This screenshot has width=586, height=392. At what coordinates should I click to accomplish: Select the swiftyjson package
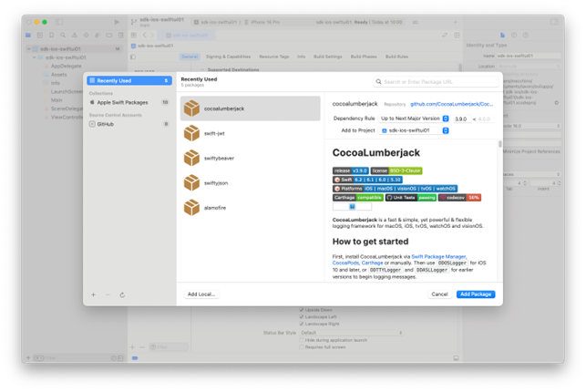[250, 183]
